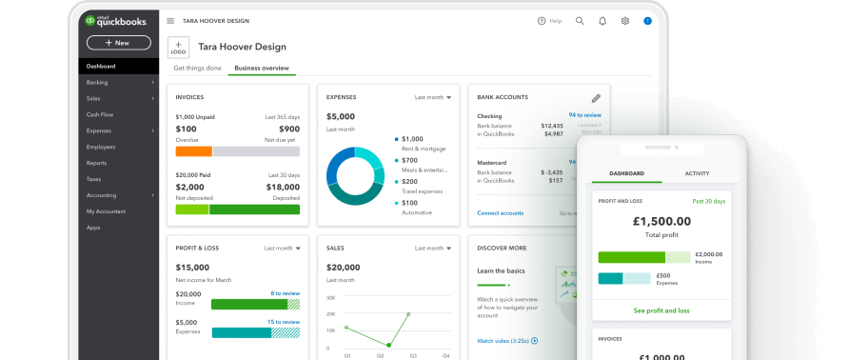Click the green deposited invoices bar

click(x=255, y=210)
